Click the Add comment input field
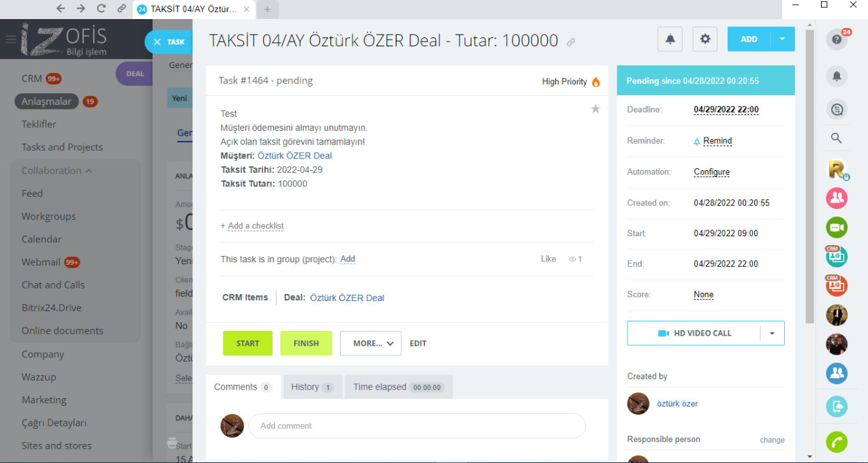Viewport: 868px width, 463px height. point(416,426)
